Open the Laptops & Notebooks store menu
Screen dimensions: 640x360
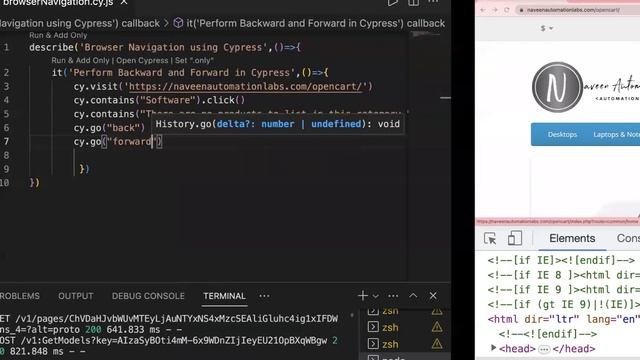[x=616, y=134]
